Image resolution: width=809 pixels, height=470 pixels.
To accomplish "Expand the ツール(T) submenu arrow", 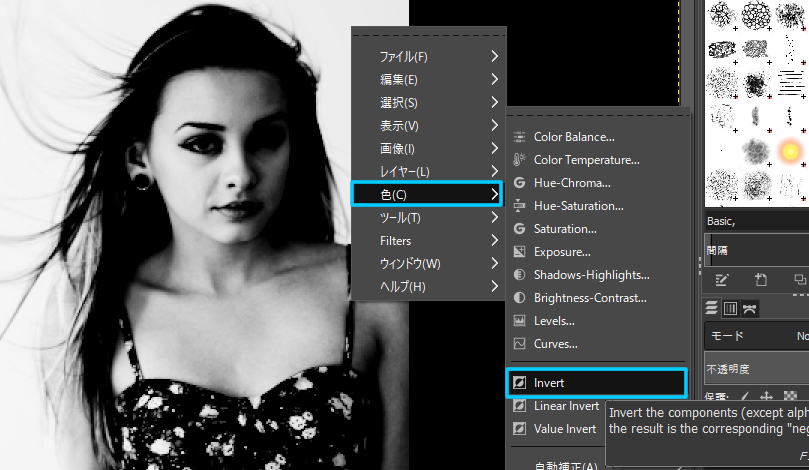I will point(494,217).
